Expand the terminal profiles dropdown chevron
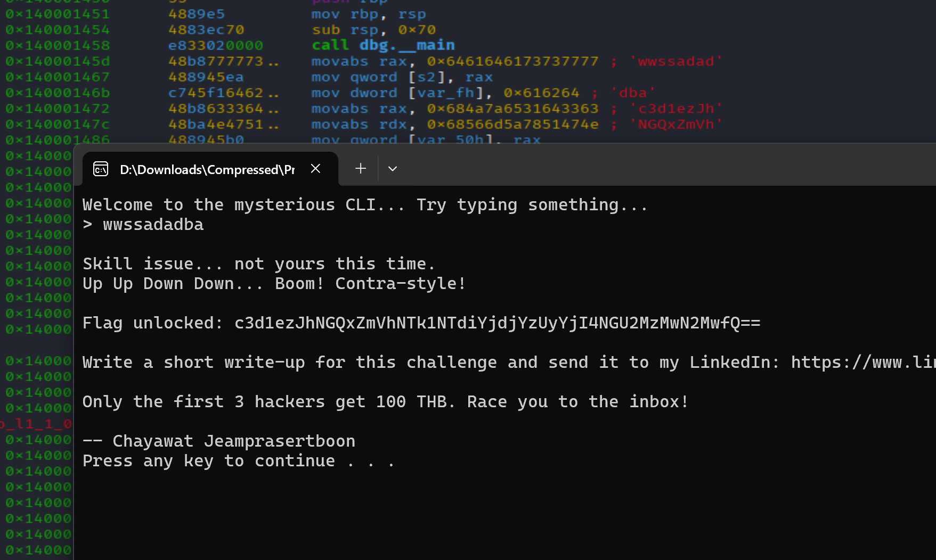This screenshot has height=560, width=936. coord(393,169)
